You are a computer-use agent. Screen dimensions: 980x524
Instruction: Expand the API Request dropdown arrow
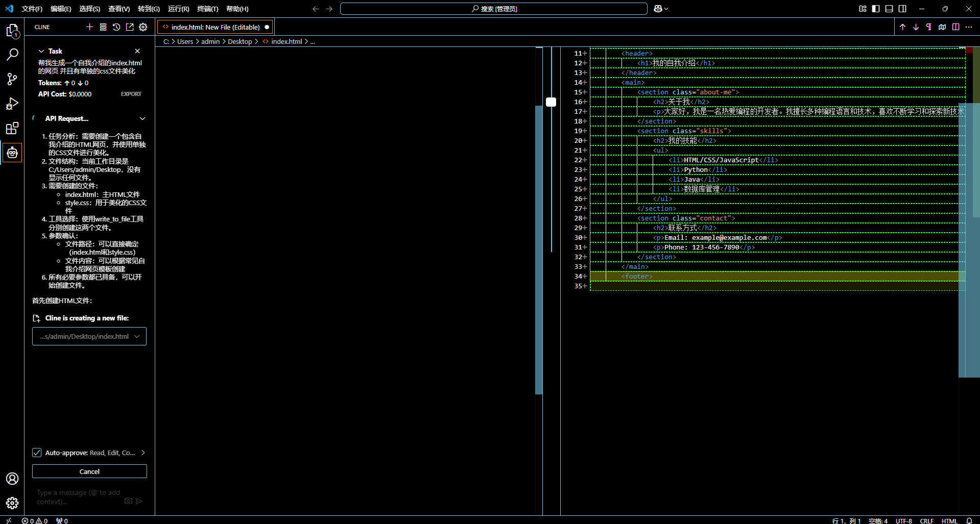tap(142, 118)
